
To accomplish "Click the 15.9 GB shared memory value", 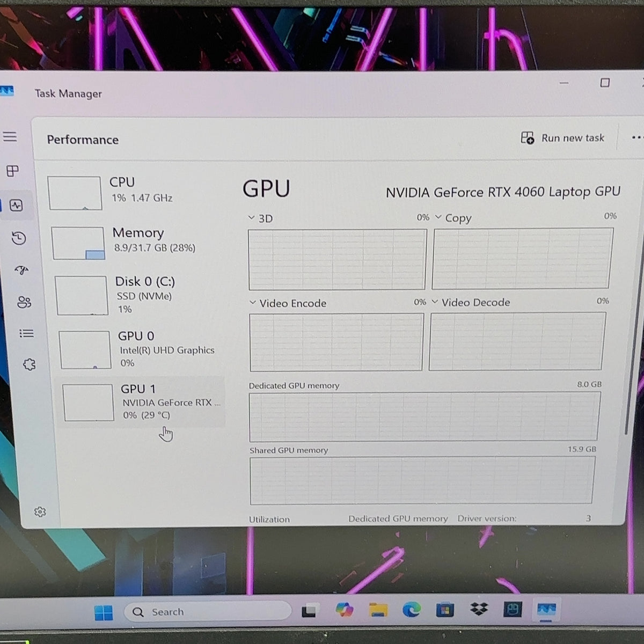I will pyautogui.click(x=582, y=449).
